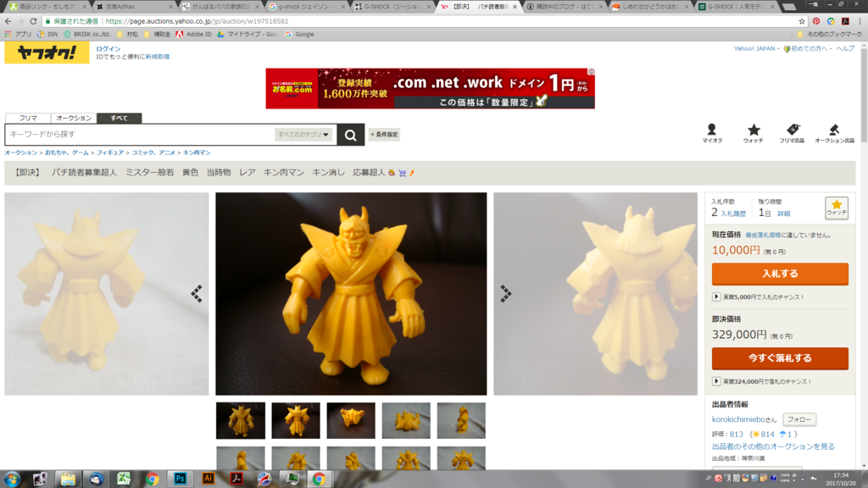Click the Thunderbird taskbar icon
This screenshot has height=488, width=868.
click(96, 479)
